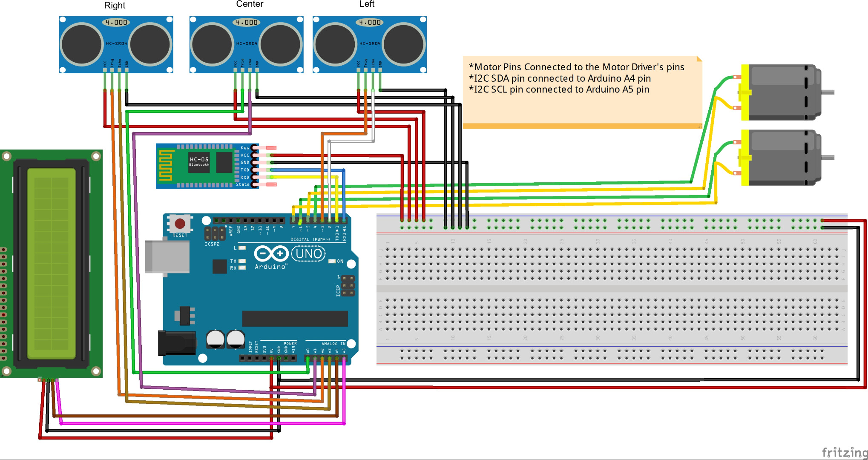Image resolution: width=868 pixels, height=460 pixels.
Task: Click the Arduino infinity logo
Action: [x=271, y=254]
